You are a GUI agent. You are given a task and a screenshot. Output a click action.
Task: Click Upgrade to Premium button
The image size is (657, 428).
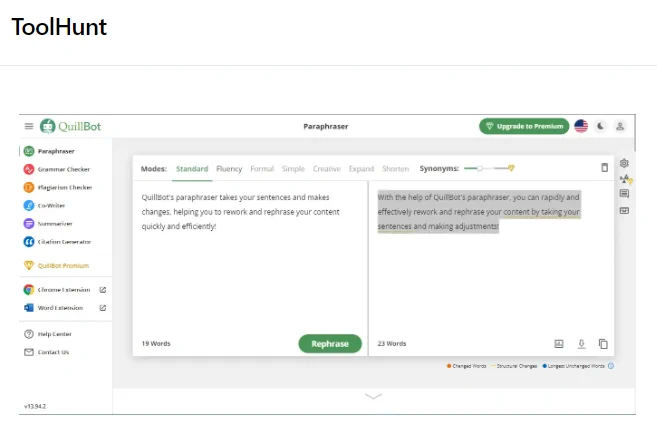pyautogui.click(x=524, y=126)
